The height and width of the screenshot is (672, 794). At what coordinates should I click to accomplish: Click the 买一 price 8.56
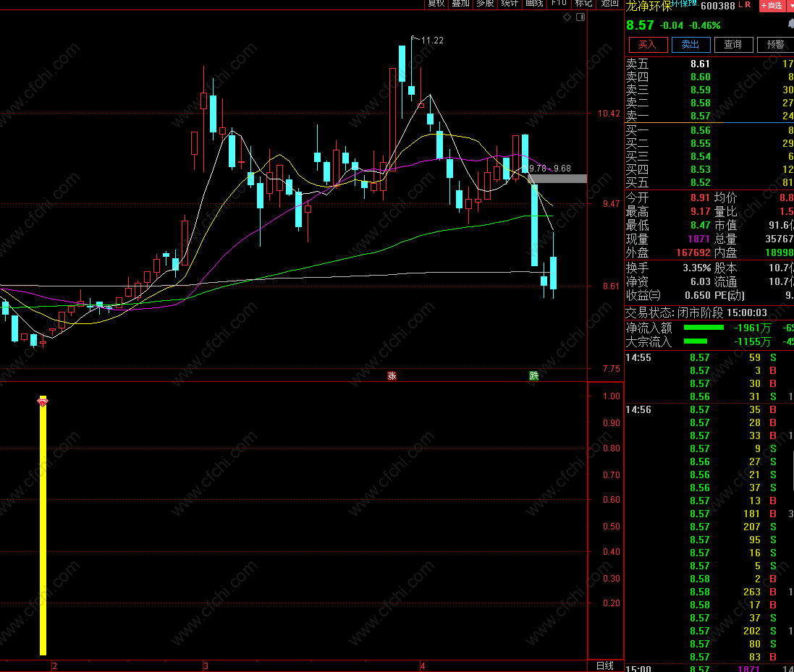pyautogui.click(x=700, y=130)
